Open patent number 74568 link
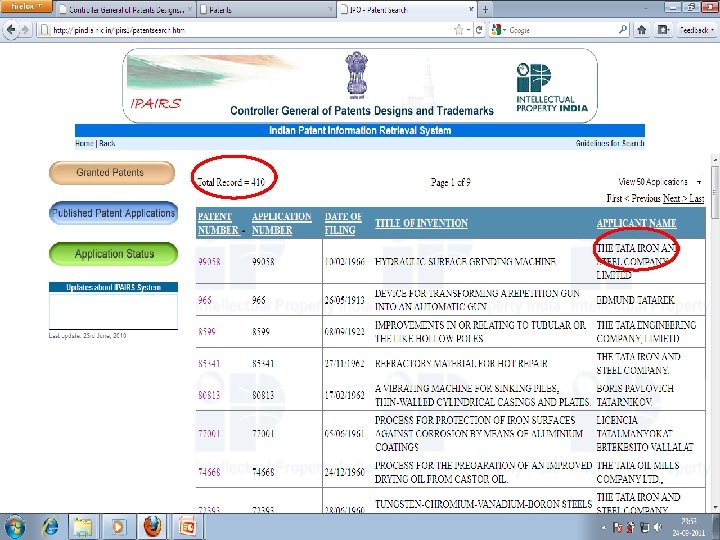Image resolution: width=720 pixels, height=540 pixels. point(209,472)
